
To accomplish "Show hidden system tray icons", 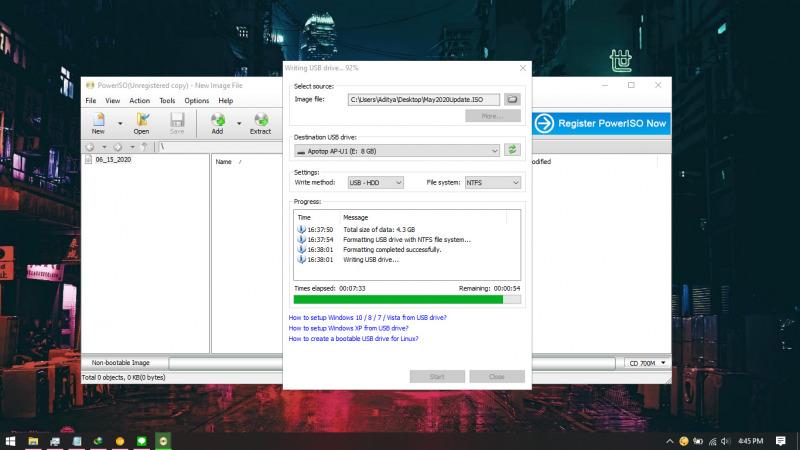I will tap(670, 441).
